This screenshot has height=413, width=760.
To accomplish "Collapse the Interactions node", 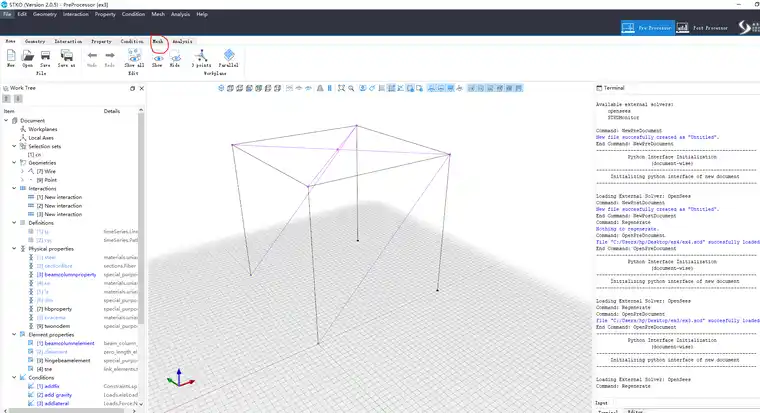I will (x=14, y=189).
